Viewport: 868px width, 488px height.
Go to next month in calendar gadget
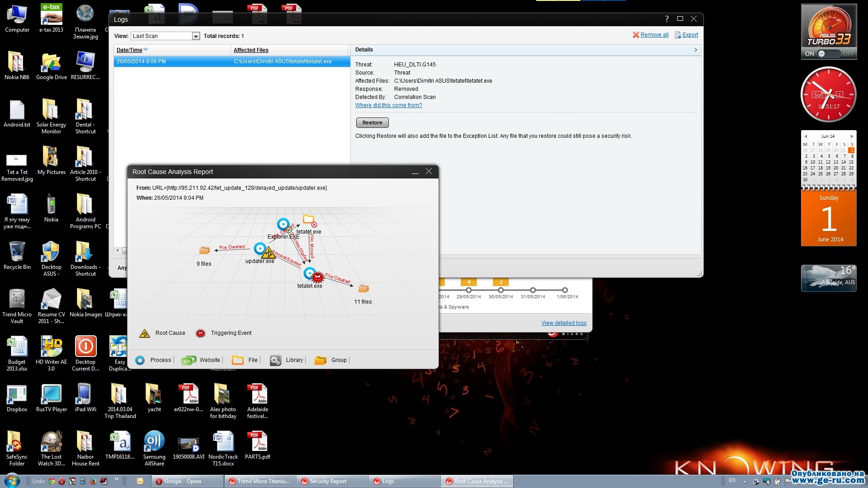[852, 136]
